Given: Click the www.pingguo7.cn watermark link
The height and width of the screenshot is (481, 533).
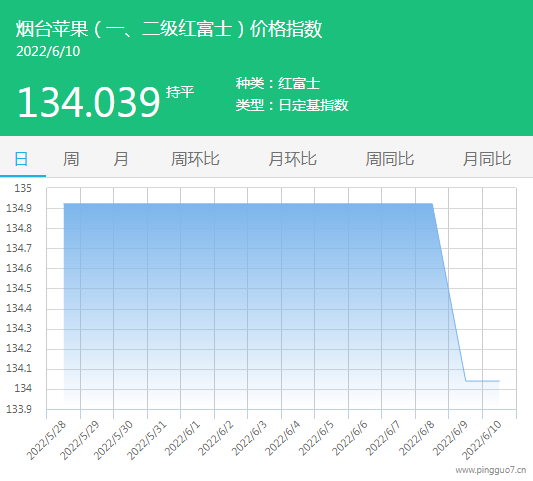Looking at the screenshot, I should (x=491, y=470).
